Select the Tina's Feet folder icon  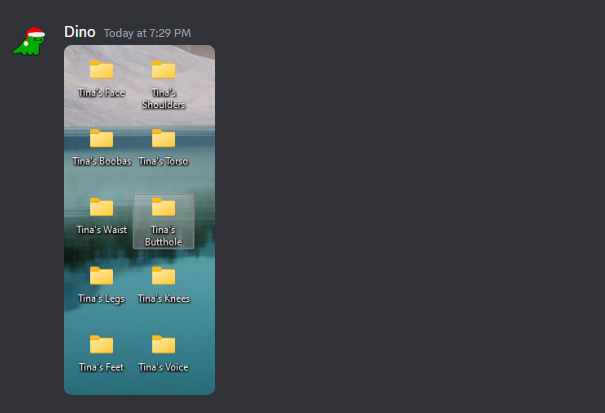coord(101,344)
